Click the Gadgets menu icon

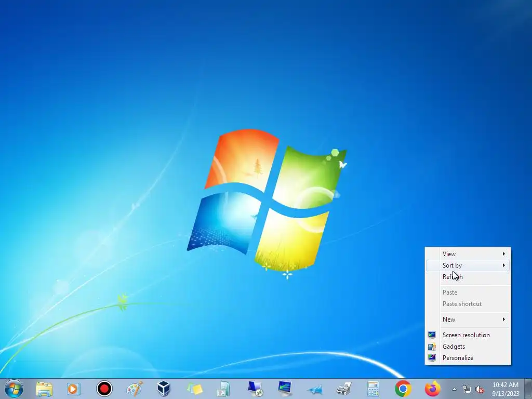pyautogui.click(x=432, y=347)
